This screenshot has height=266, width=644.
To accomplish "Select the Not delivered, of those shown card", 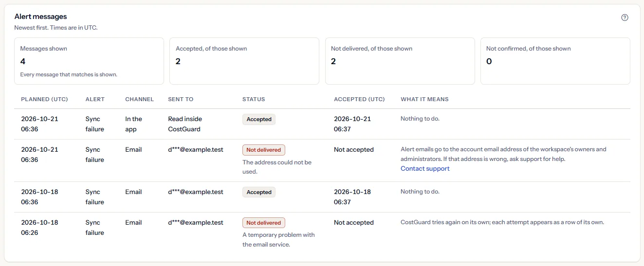I will (x=400, y=61).
